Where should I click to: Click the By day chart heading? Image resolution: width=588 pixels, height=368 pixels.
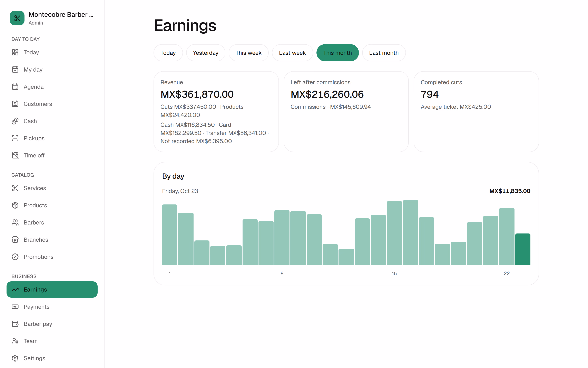pos(173,176)
